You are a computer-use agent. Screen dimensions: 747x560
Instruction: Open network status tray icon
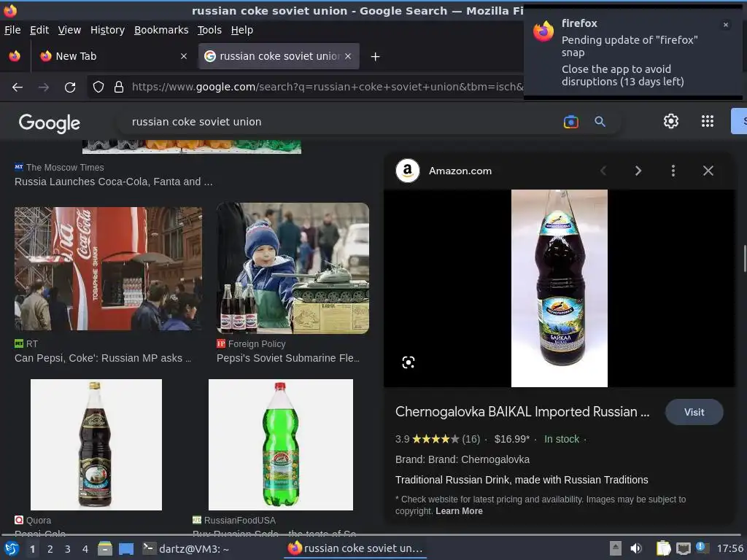click(x=684, y=548)
